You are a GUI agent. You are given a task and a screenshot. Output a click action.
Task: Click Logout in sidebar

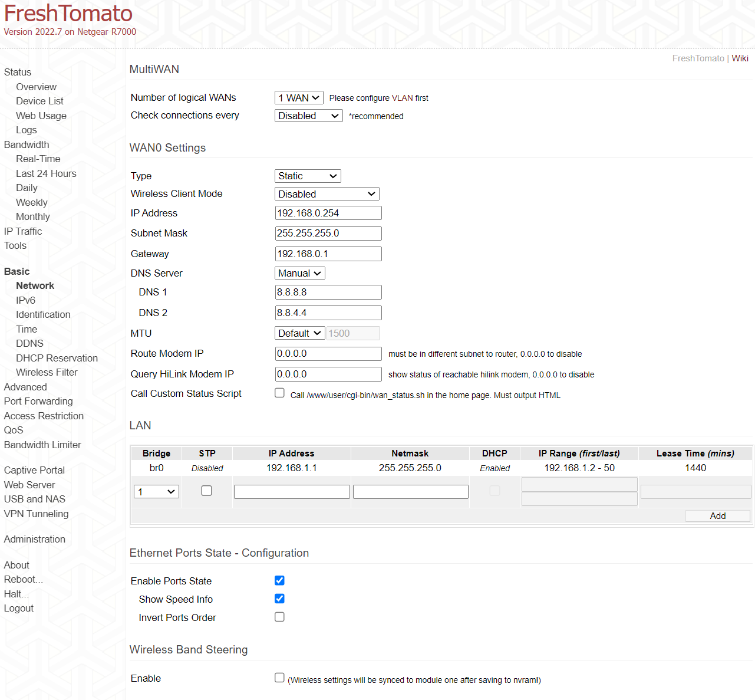point(19,608)
